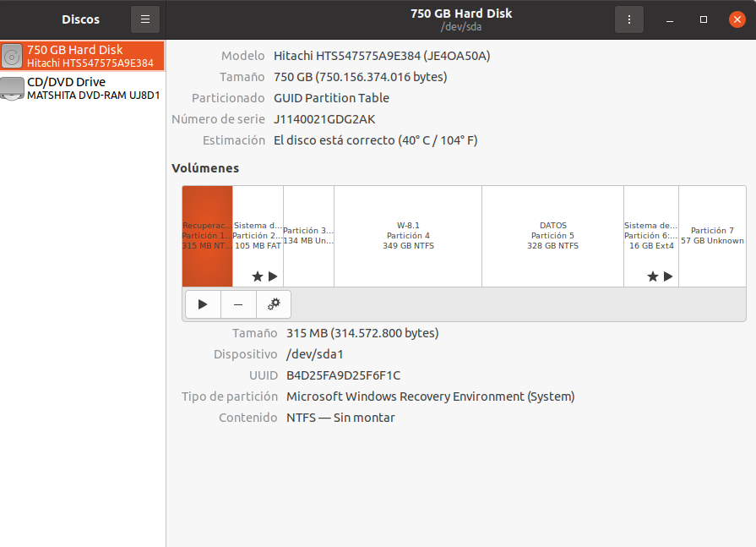Click disk size 750 GB (750.156.374.016 bytes)
The image size is (756, 547).
click(x=361, y=77)
